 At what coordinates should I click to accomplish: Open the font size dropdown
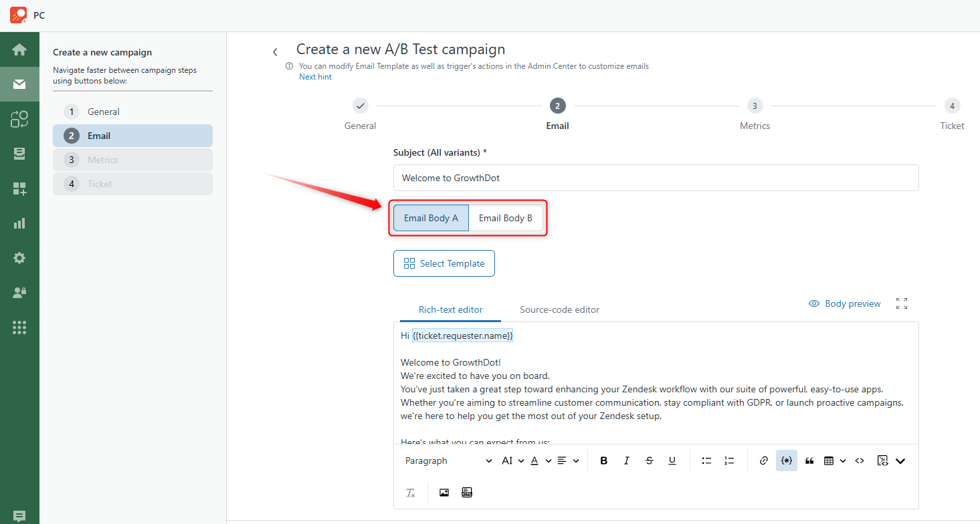(x=513, y=461)
